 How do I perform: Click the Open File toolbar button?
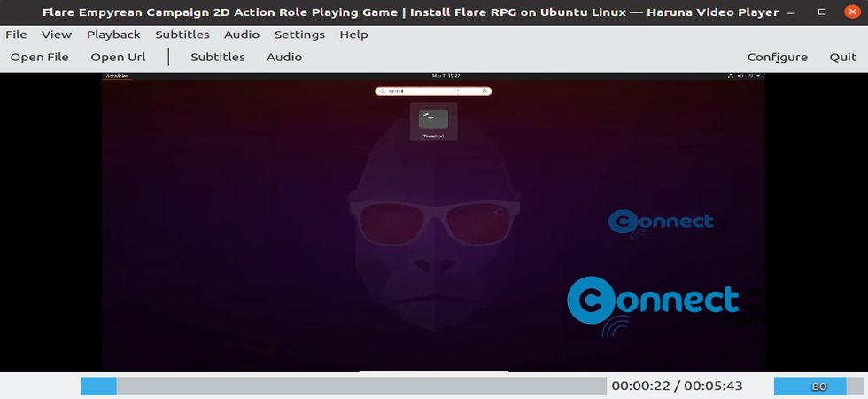pos(39,57)
